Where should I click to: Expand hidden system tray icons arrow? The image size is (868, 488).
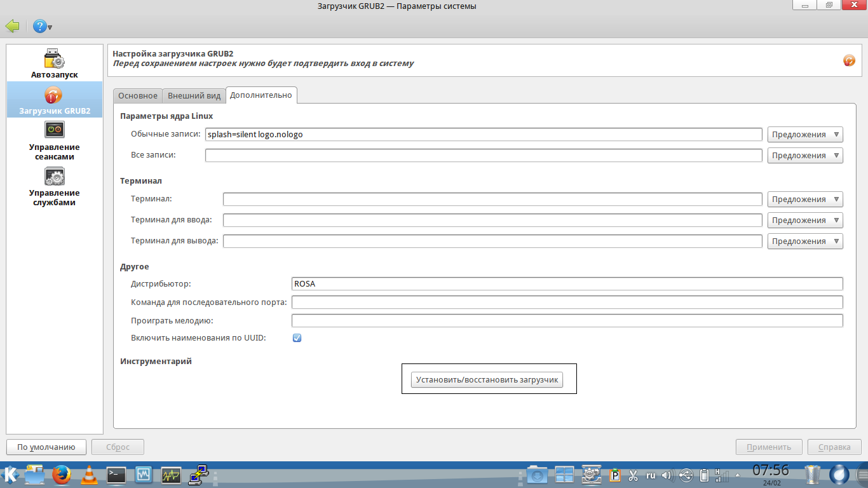[737, 475]
